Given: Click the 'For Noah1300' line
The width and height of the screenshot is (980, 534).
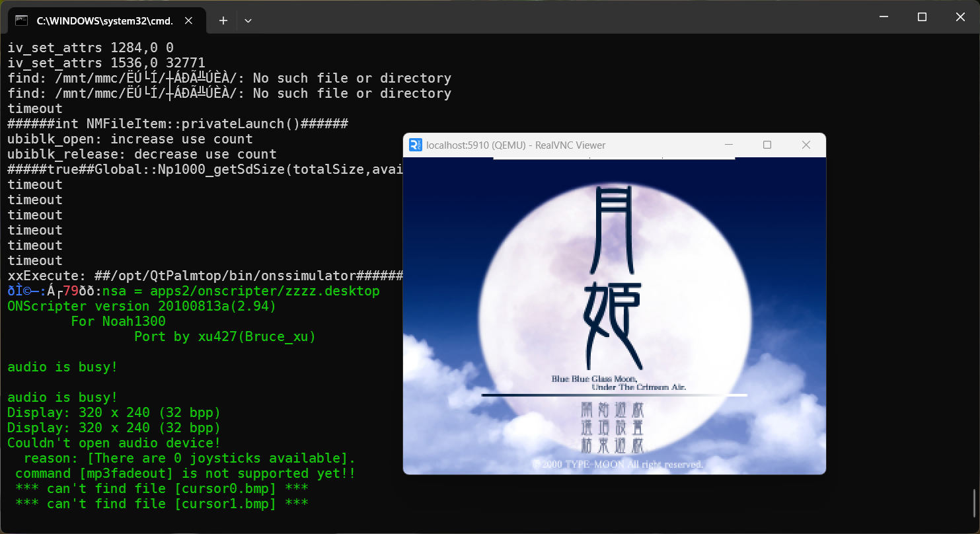Looking at the screenshot, I should 118,321.
